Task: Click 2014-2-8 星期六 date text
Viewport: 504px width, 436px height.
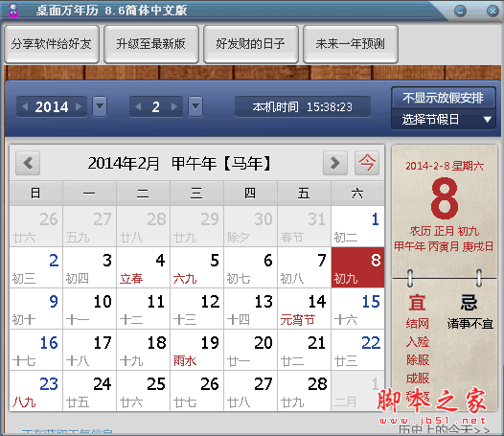Action: pos(445,166)
